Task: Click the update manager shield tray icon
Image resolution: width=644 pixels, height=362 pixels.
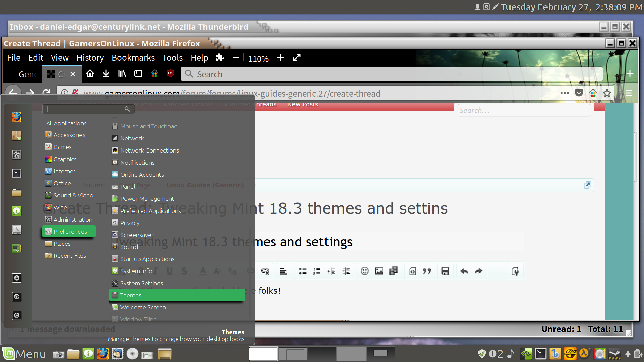Action: tap(482, 354)
